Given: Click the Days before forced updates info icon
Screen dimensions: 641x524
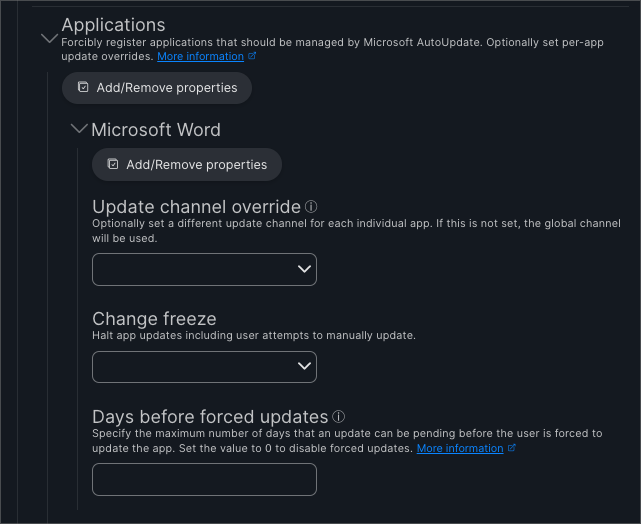Looking at the screenshot, I should click(x=338, y=417).
